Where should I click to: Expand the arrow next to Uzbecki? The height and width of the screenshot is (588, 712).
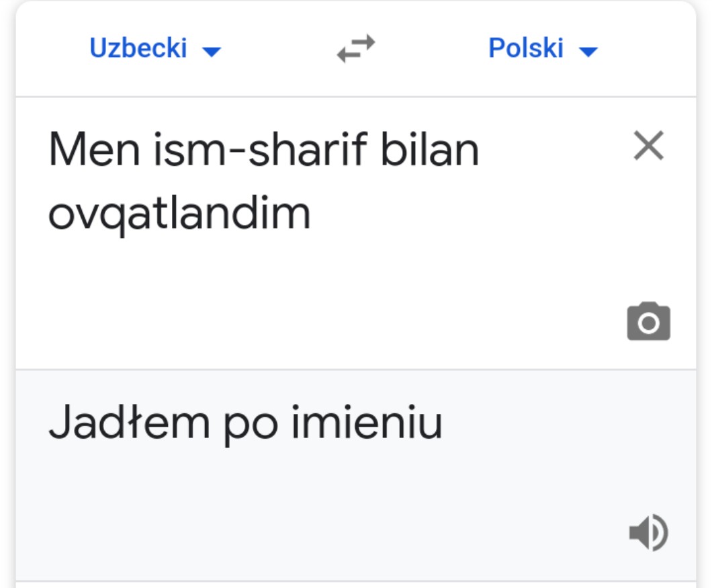212,51
